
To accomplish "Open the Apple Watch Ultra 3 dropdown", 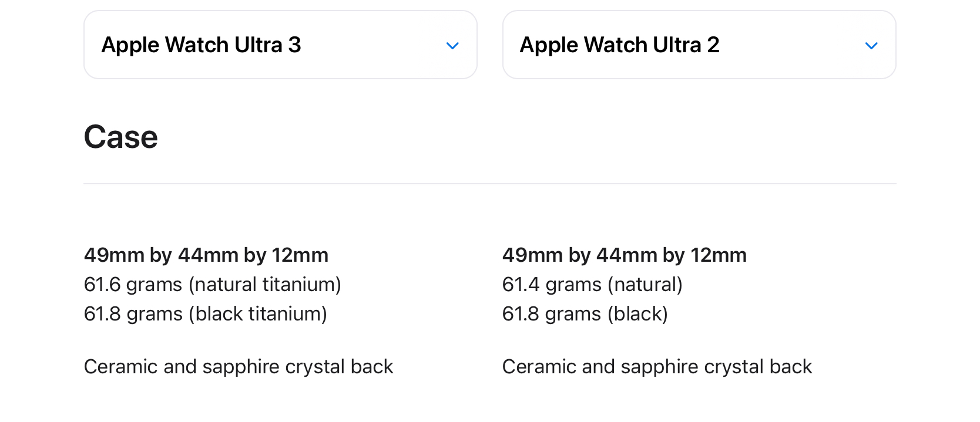I will coord(280,45).
